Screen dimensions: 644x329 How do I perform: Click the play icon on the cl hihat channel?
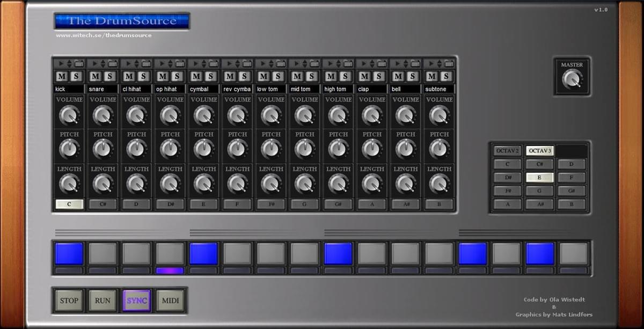129,63
